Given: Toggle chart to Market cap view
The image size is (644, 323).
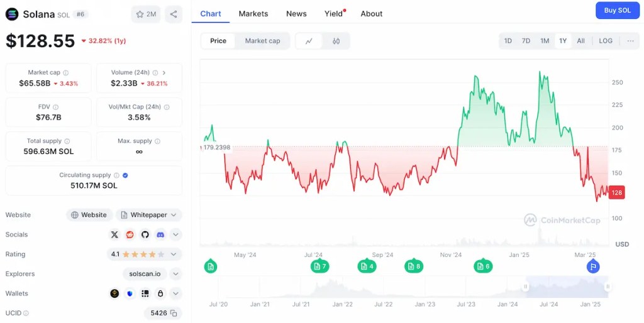Looking at the screenshot, I should 262,41.
